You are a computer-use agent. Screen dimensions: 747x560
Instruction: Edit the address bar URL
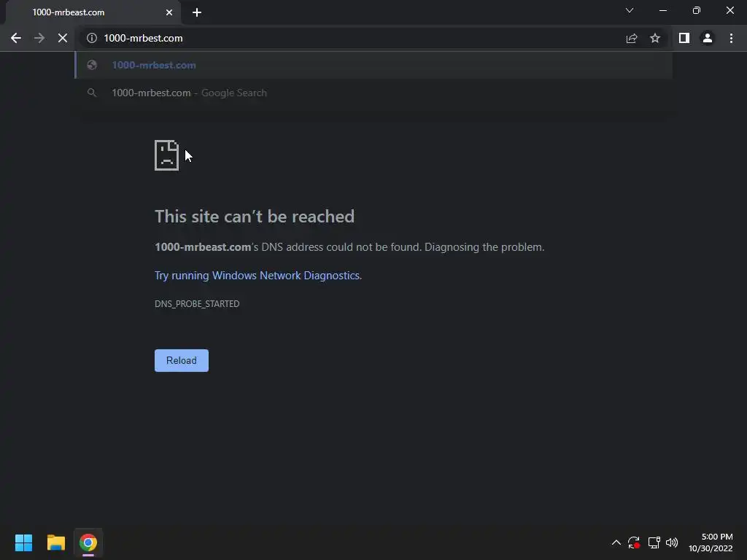pos(352,38)
